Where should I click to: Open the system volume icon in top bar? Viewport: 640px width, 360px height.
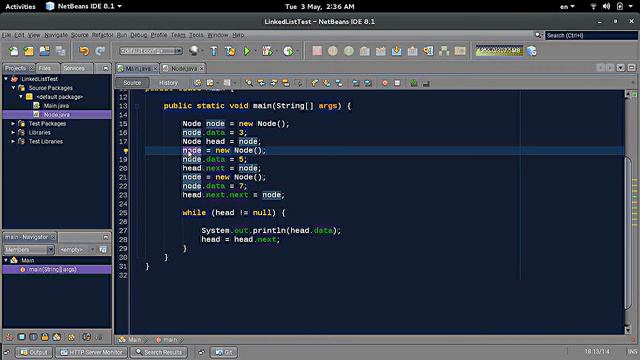607,7
